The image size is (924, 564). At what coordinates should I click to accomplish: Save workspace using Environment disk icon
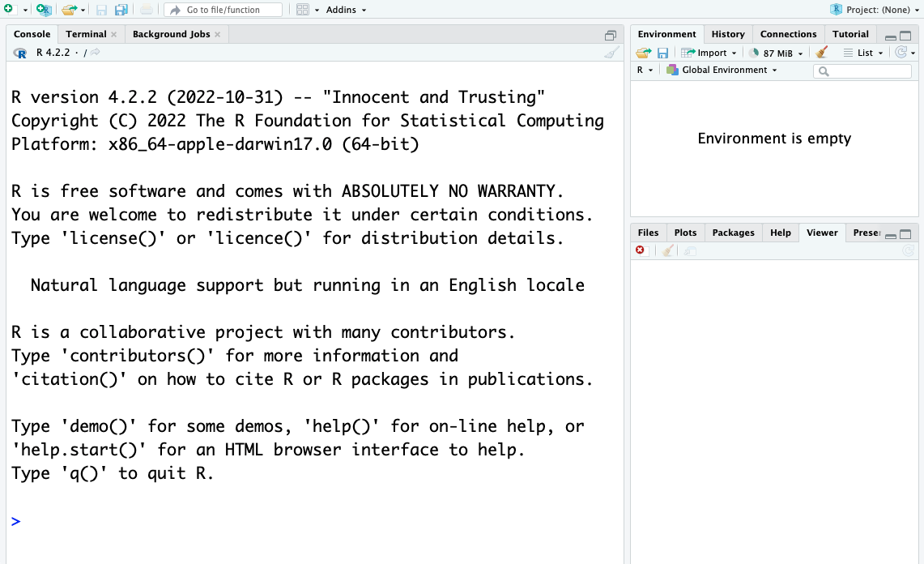coord(662,53)
